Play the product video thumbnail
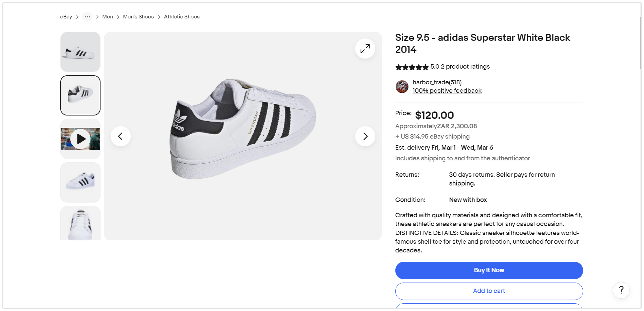 click(x=80, y=139)
